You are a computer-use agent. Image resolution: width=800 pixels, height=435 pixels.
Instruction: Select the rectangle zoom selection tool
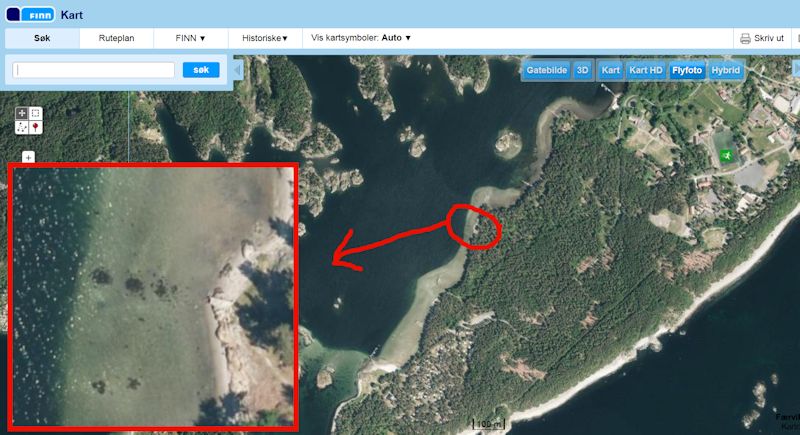coord(35,114)
